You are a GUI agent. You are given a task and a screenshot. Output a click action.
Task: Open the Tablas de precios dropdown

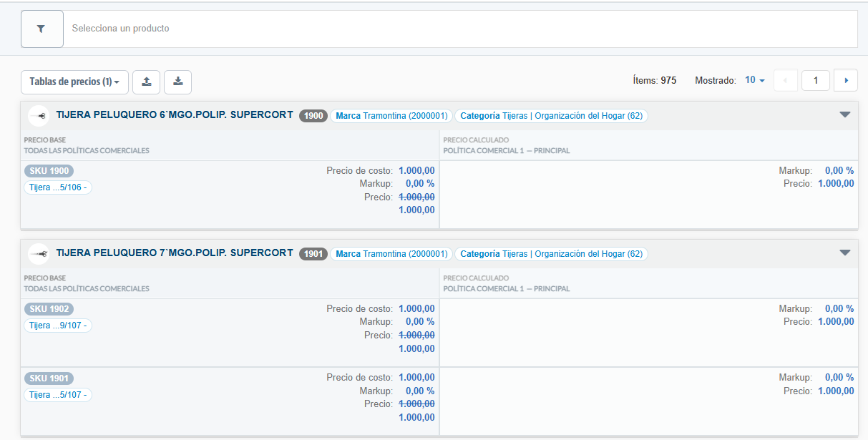(x=74, y=82)
